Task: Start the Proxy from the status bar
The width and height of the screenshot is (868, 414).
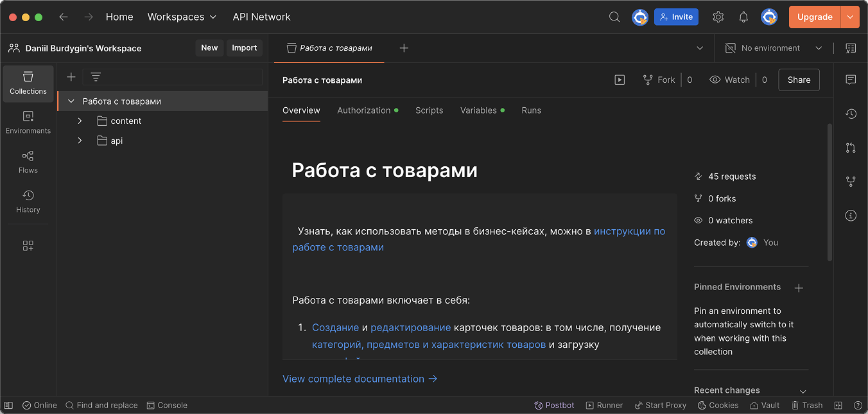Action: (660, 405)
